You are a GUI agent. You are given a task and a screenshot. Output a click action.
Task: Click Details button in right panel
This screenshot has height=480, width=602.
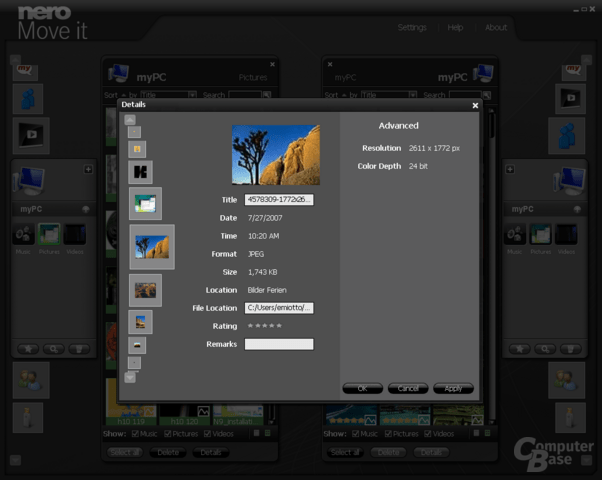[431, 452]
